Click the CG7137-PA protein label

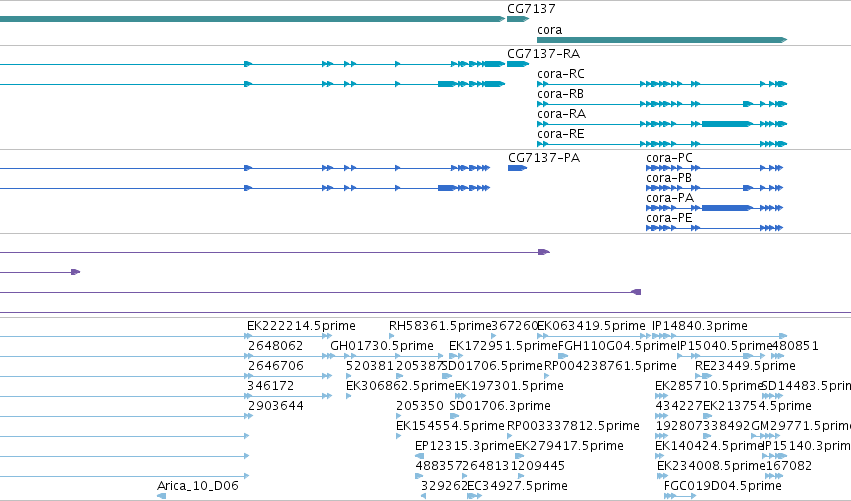[544, 158]
